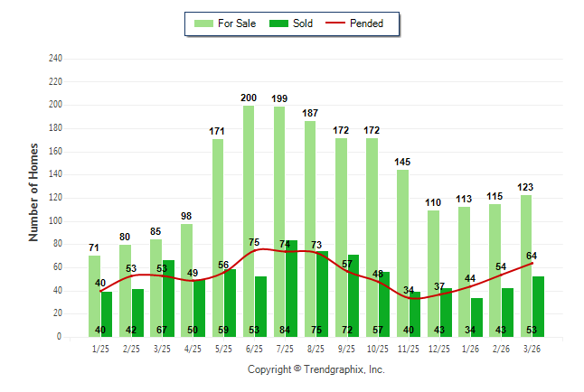
Task: Click the Number of Homes axis title
Action: tap(34, 191)
